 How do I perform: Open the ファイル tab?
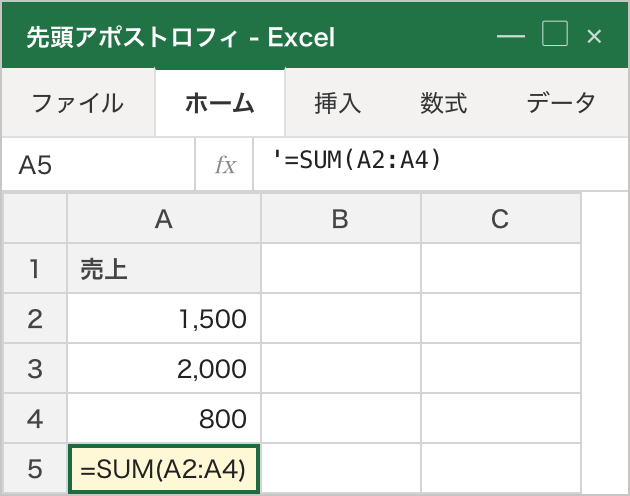point(78,103)
